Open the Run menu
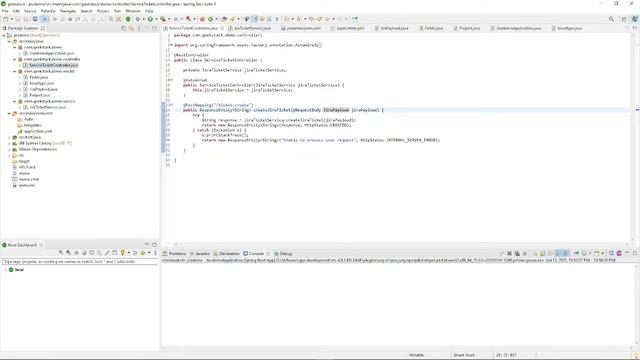The width and height of the screenshot is (640, 360). [118, 11]
